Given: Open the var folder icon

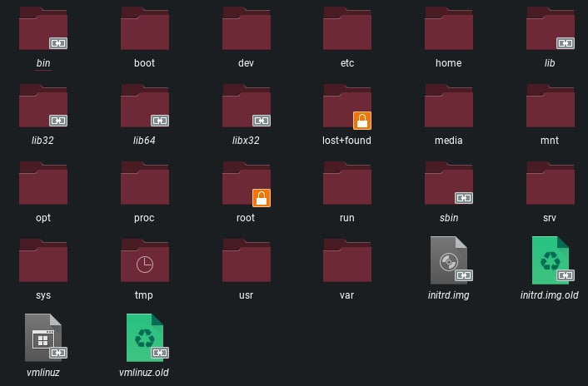Looking at the screenshot, I should 347,260.
